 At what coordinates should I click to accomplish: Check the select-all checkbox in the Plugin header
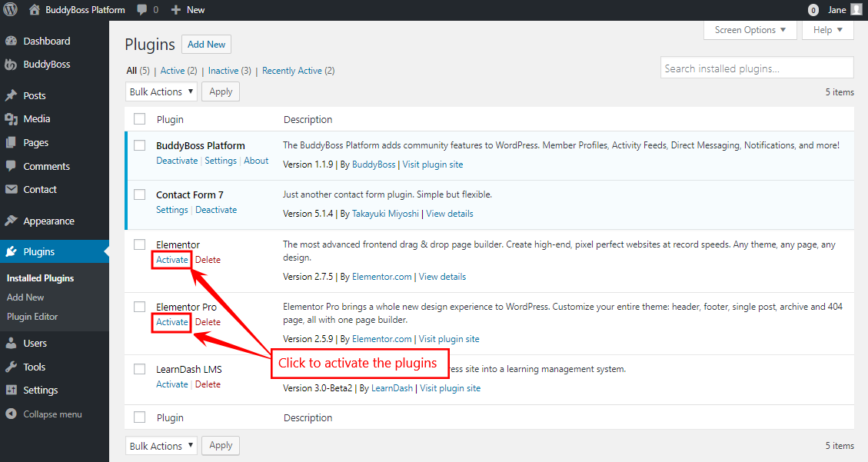click(x=139, y=118)
